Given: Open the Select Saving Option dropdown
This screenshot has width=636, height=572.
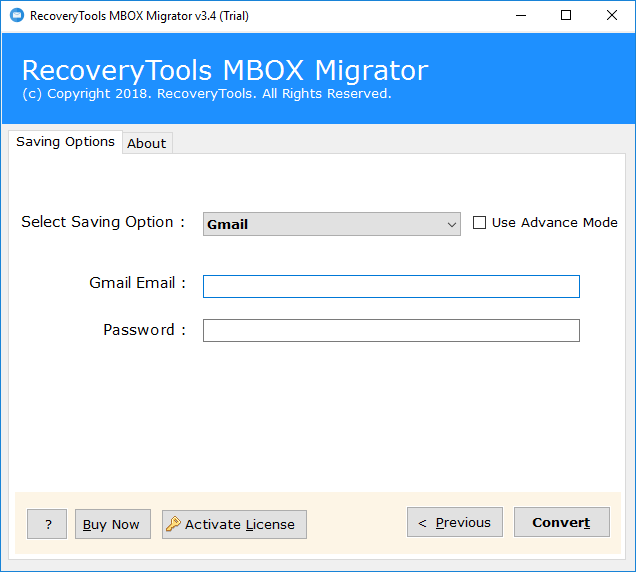Looking at the screenshot, I should click(331, 224).
